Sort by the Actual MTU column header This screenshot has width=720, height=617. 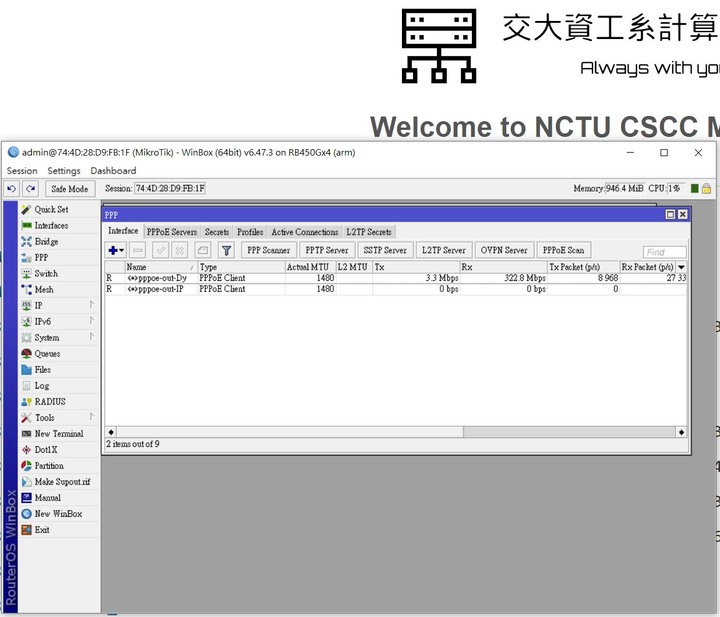310,267
